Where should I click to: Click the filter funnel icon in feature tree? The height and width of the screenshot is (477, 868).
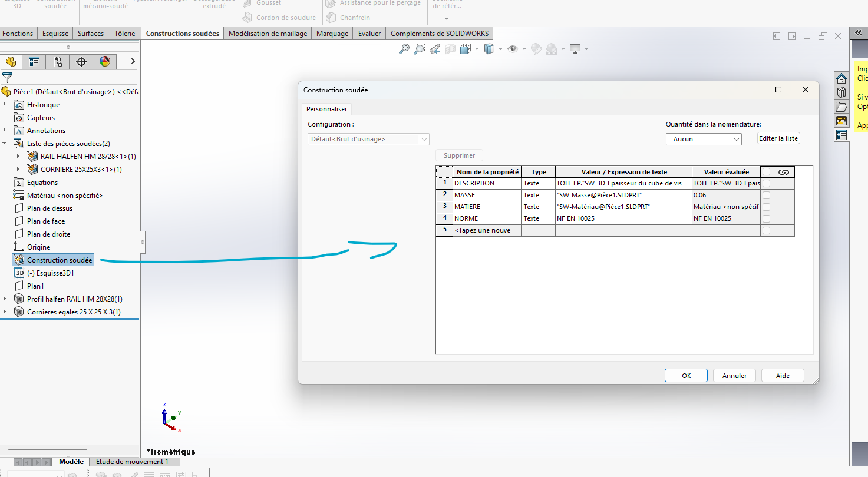click(x=7, y=77)
